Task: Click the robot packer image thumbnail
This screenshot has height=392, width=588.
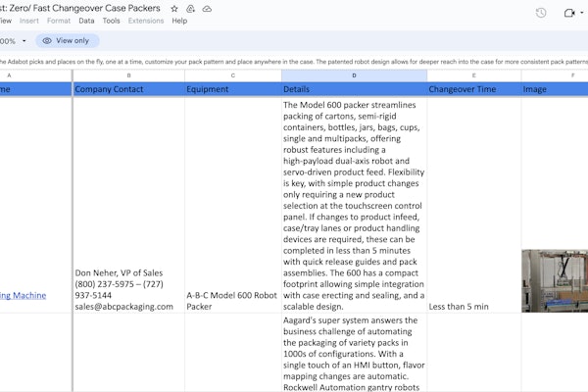Action: pos(555,280)
